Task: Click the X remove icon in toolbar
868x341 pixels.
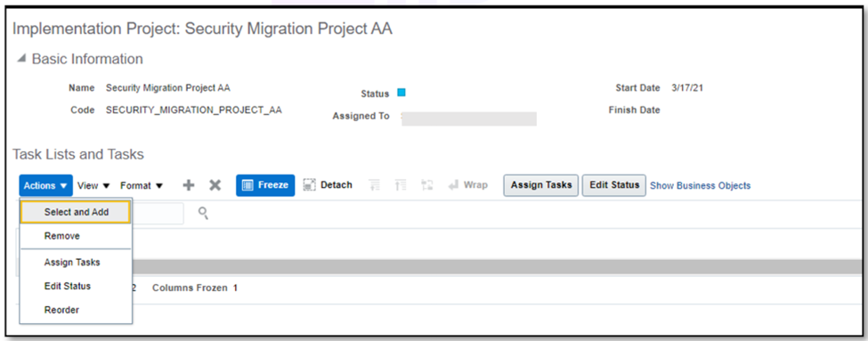Action: click(215, 185)
